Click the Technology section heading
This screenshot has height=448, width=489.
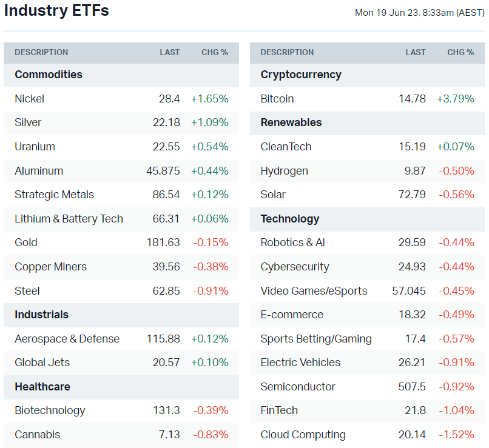click(289, 219)
